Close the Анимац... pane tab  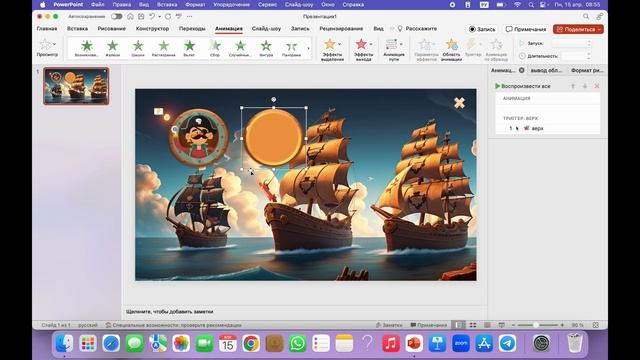(x=522, y=70)
